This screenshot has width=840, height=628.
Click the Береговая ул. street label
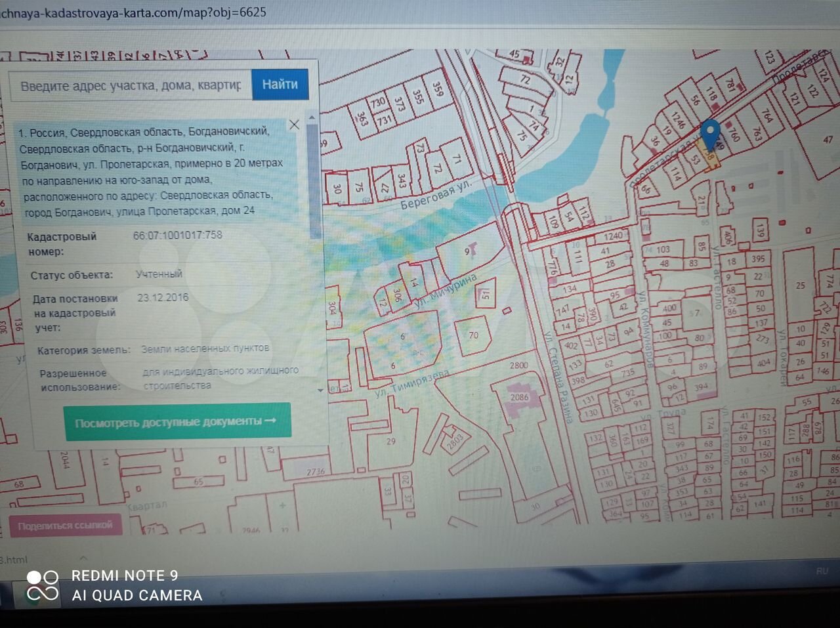click(436, 195)
